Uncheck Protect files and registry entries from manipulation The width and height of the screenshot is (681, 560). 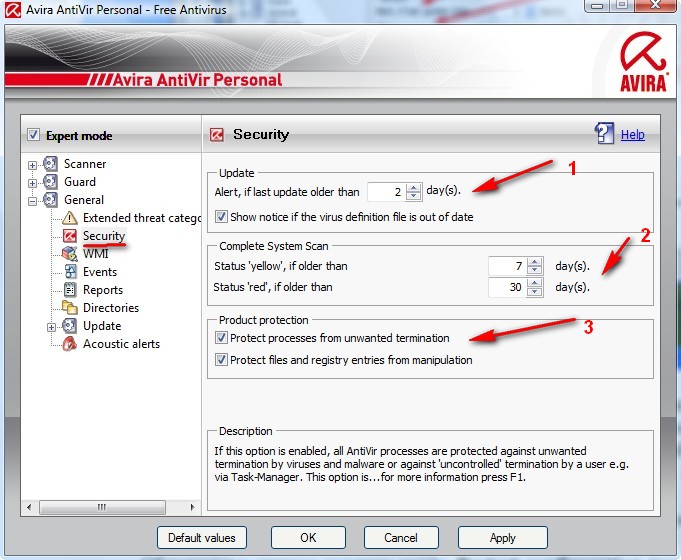[x=221, y=359]
